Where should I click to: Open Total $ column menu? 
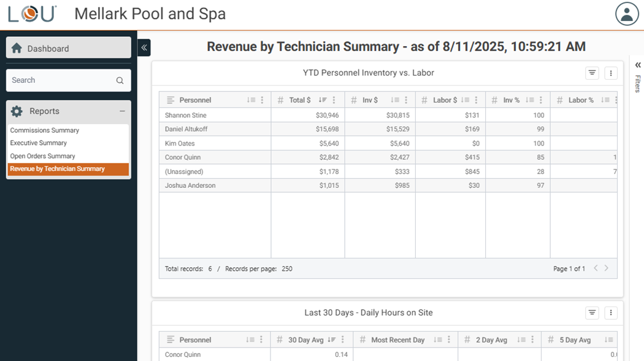pos(334,100)
